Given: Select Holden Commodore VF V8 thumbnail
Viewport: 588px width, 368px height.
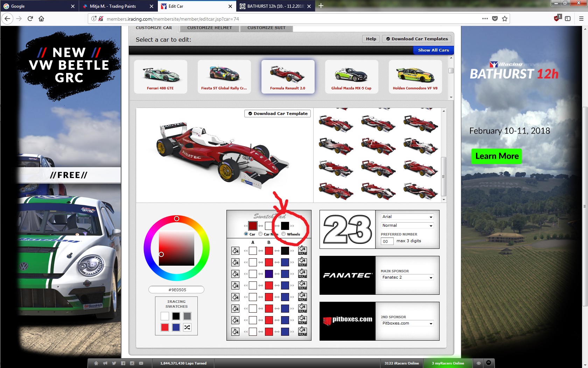Looking at the screenshot, I should pyautogui.click(x=415, y=77).
